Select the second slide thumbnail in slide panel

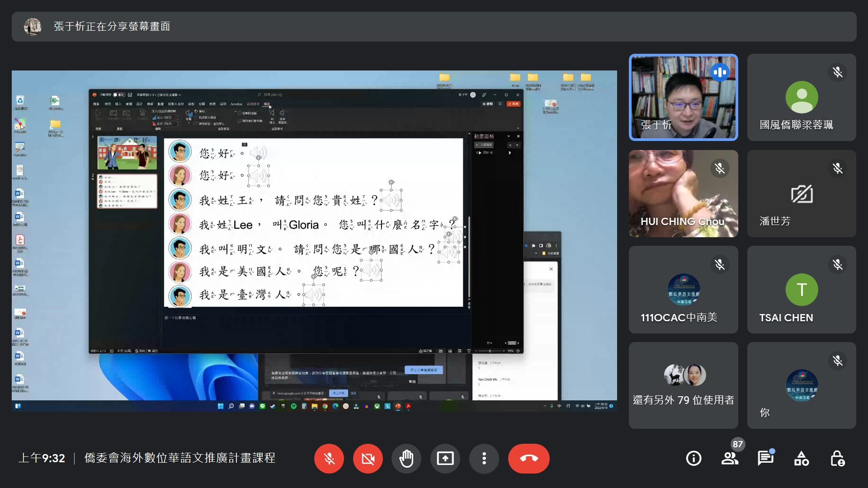(127, 191)
